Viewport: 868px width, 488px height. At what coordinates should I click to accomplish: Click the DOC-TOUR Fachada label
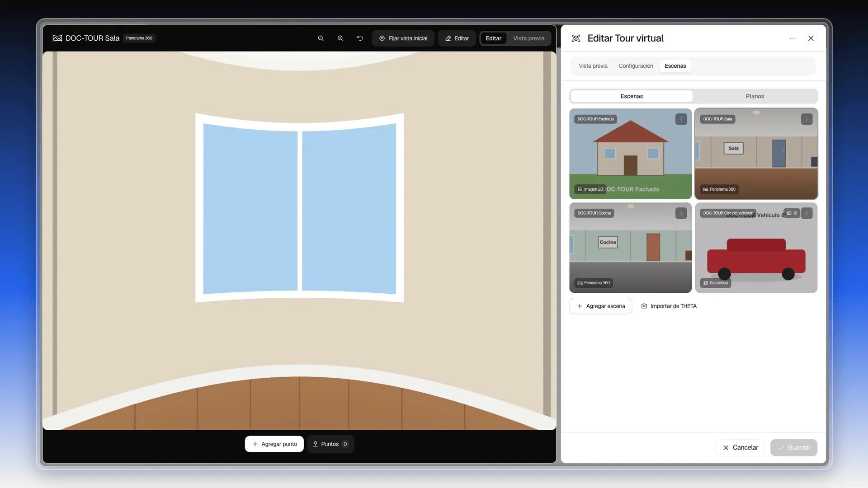click(x=595, y=119)
